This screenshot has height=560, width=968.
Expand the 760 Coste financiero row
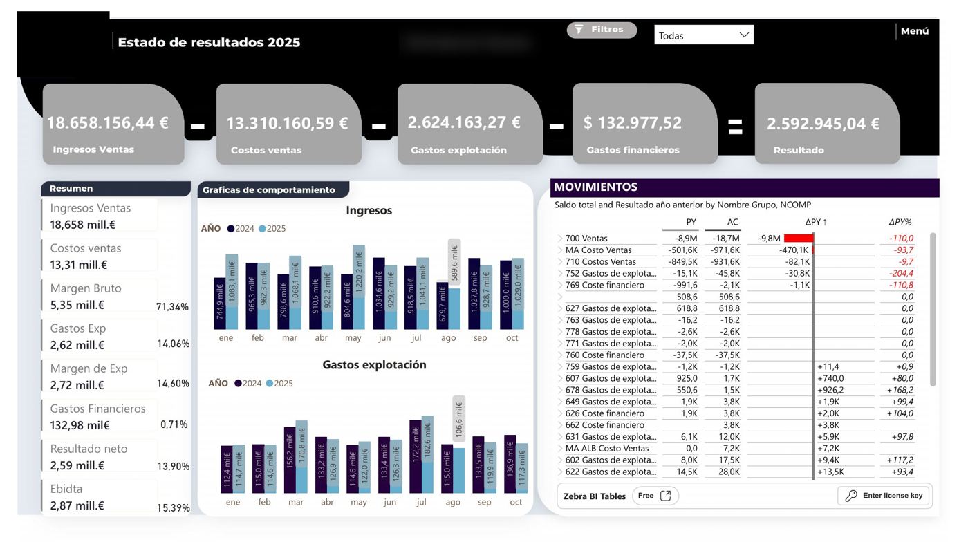[x=560, y=355]
